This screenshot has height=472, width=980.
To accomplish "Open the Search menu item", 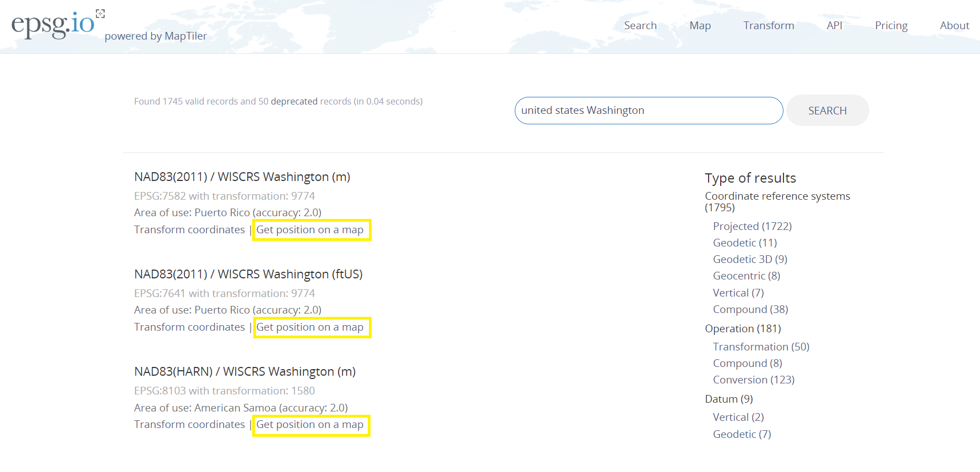I will (640, 25).
